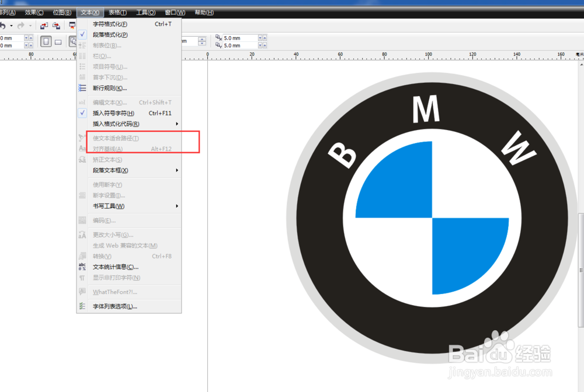
Task: Click 断字设置(I) entry
Action: coord(129,195)
